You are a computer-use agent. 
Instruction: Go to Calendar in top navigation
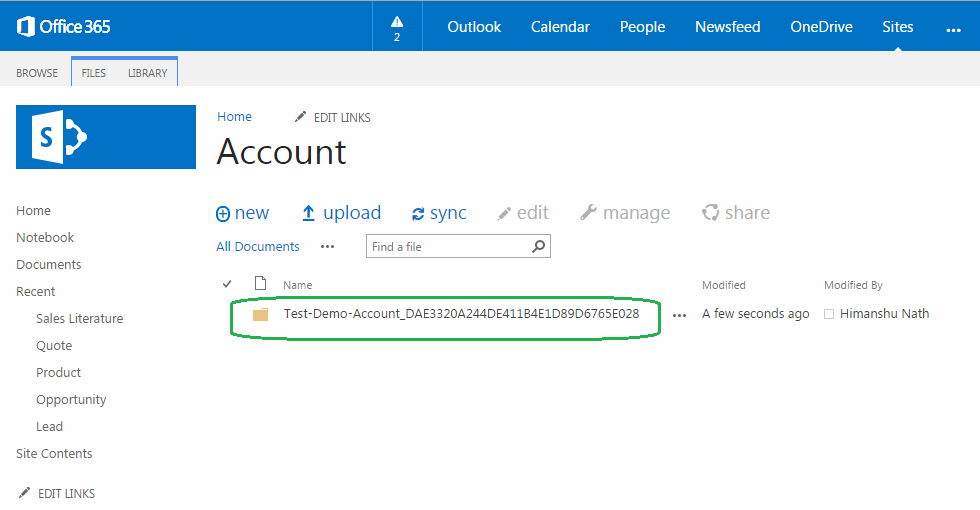560,27
